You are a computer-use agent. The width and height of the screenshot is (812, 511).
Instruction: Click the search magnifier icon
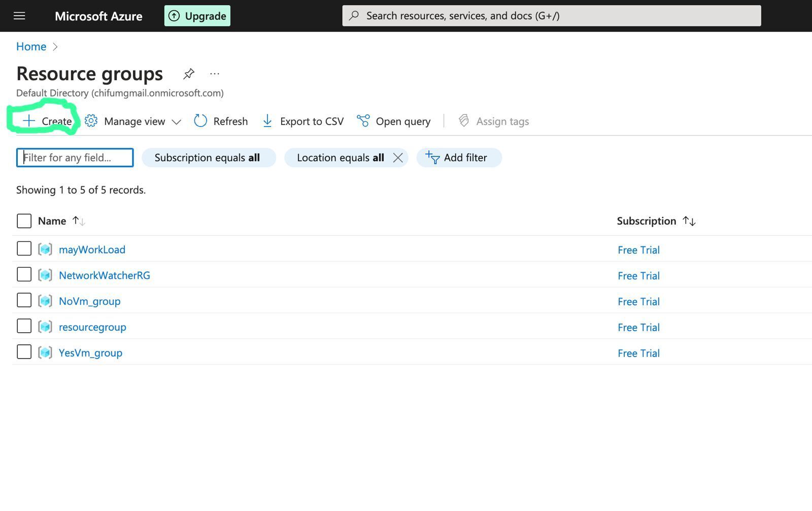(354, 16)
